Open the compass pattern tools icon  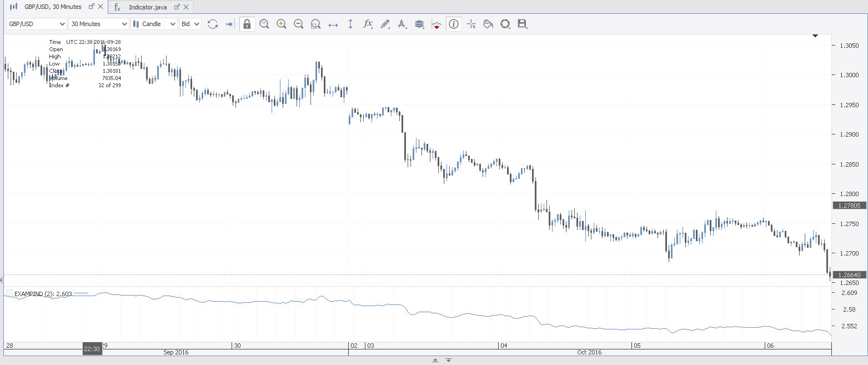pos(402,24)
